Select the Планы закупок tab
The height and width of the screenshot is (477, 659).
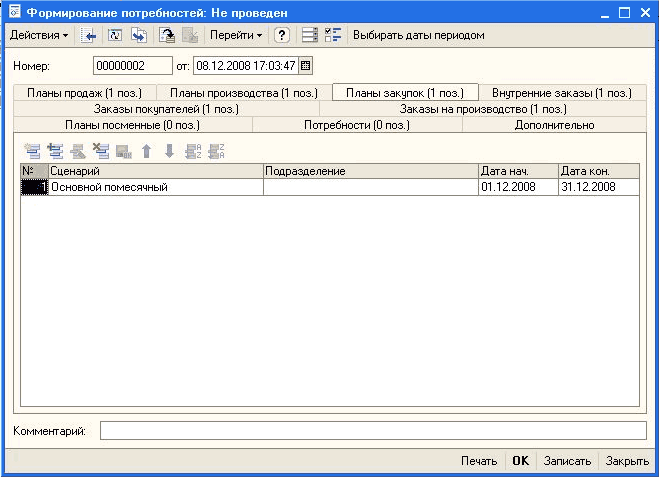405,92
